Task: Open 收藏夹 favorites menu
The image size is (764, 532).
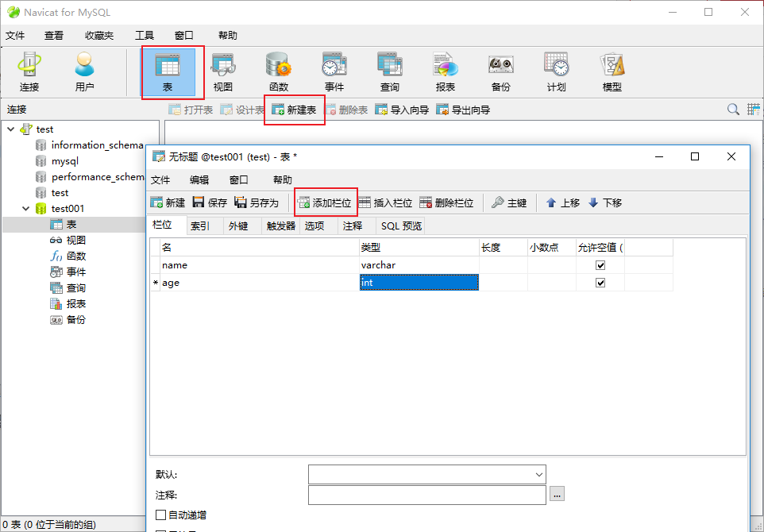Action: click(99, 36)
